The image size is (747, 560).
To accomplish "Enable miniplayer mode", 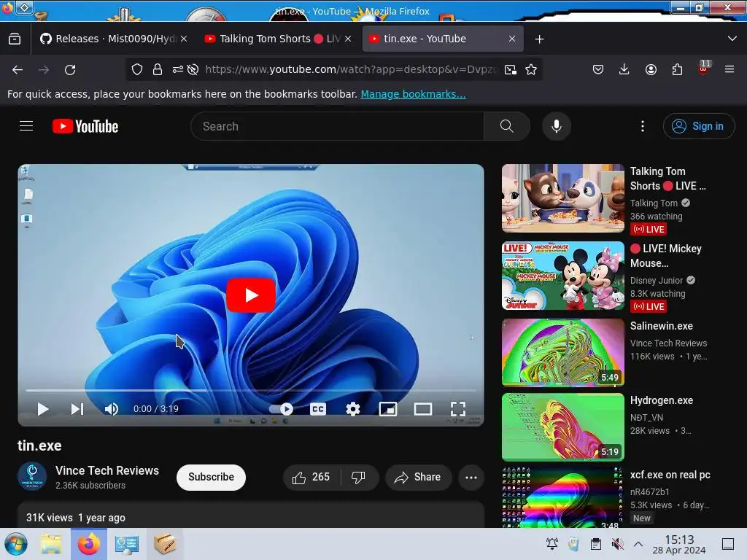I will click(388, 409).
